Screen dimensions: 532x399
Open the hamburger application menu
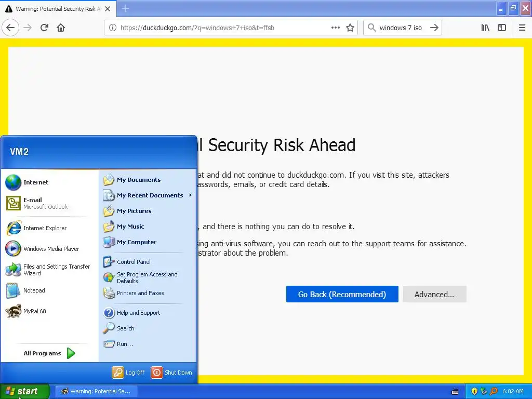pyautogui.click(x=522, y=28)
